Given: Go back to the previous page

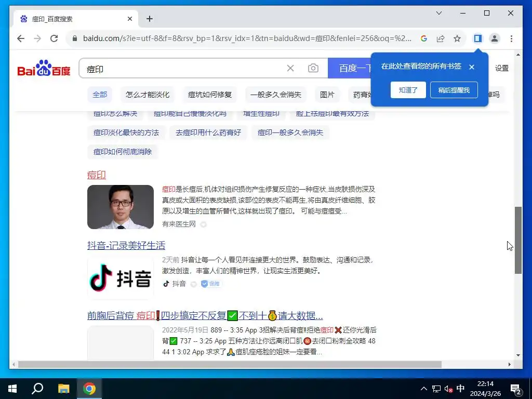Looking at the screenshot, I should point(21,38).
